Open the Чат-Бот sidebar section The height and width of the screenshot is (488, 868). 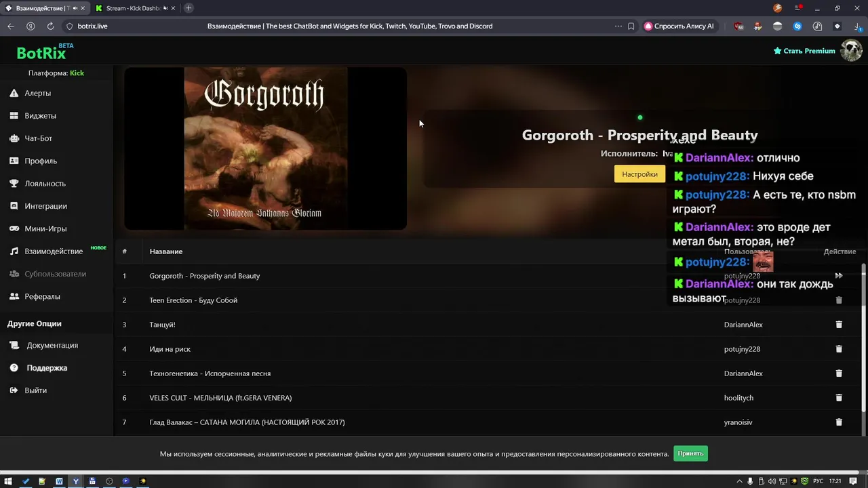tap(38, 138)
